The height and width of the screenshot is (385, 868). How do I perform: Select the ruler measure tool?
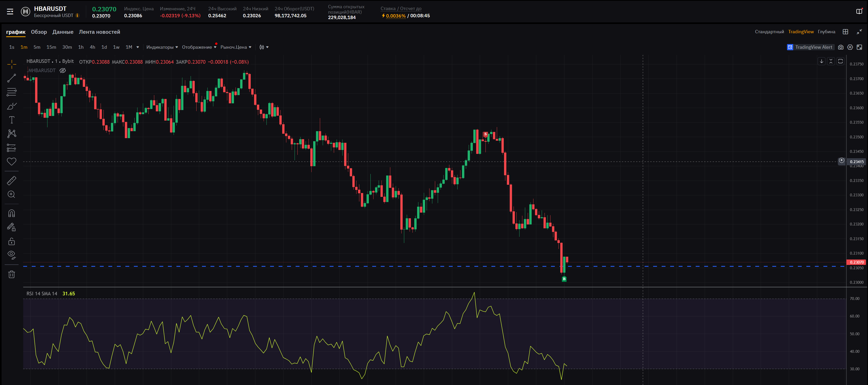(x=11, y=181)
